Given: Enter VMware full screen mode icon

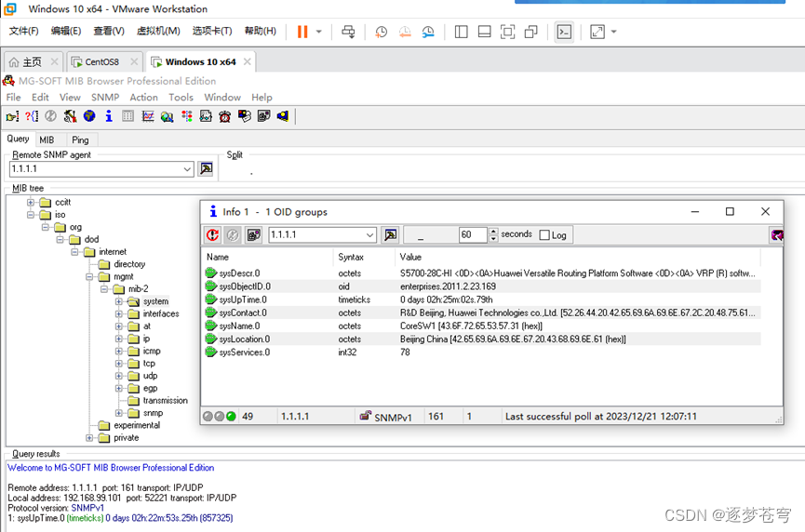Looking at the screenshot, I should [508, 32].
